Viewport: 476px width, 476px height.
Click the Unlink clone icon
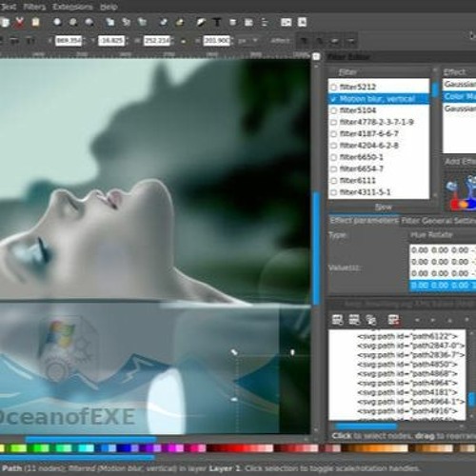pos(142,22)
